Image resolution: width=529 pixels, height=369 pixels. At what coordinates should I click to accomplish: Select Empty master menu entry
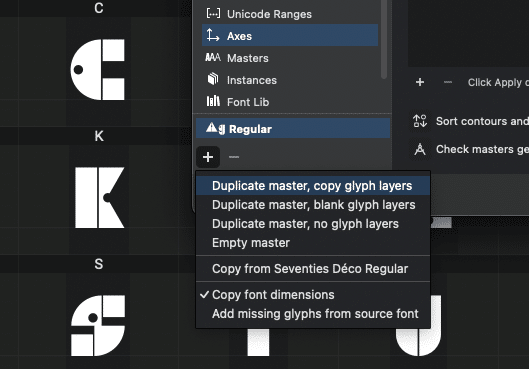pyautogui.click(x=313, y=243)
